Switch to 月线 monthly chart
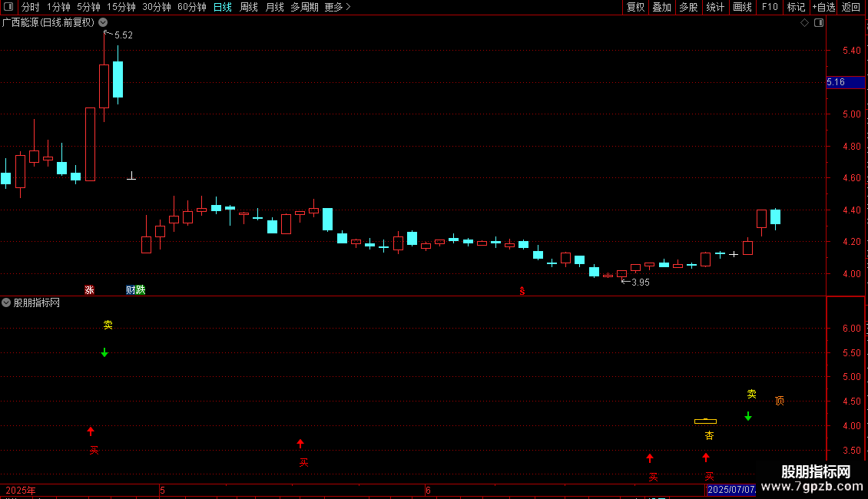 click(274, 7)
